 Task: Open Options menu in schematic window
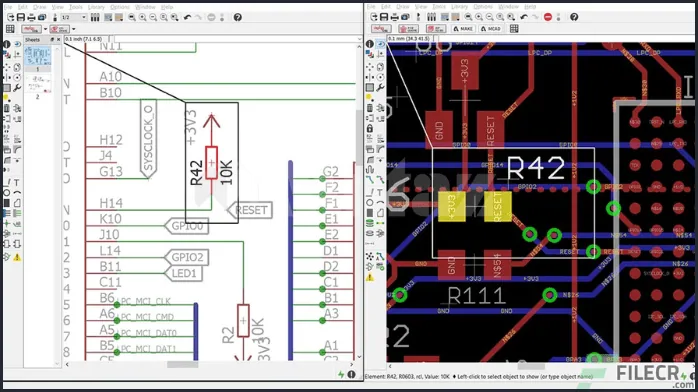(120, 7)
